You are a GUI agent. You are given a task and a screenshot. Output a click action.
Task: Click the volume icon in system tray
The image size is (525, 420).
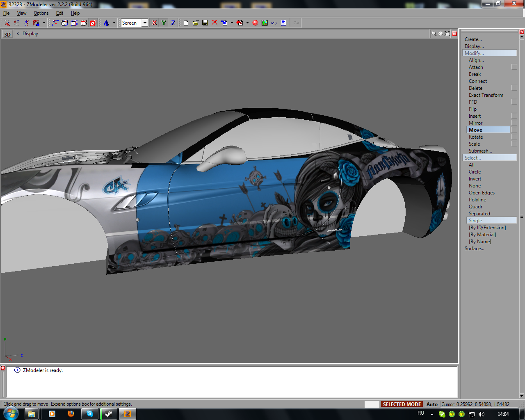(x=481, y=414)
